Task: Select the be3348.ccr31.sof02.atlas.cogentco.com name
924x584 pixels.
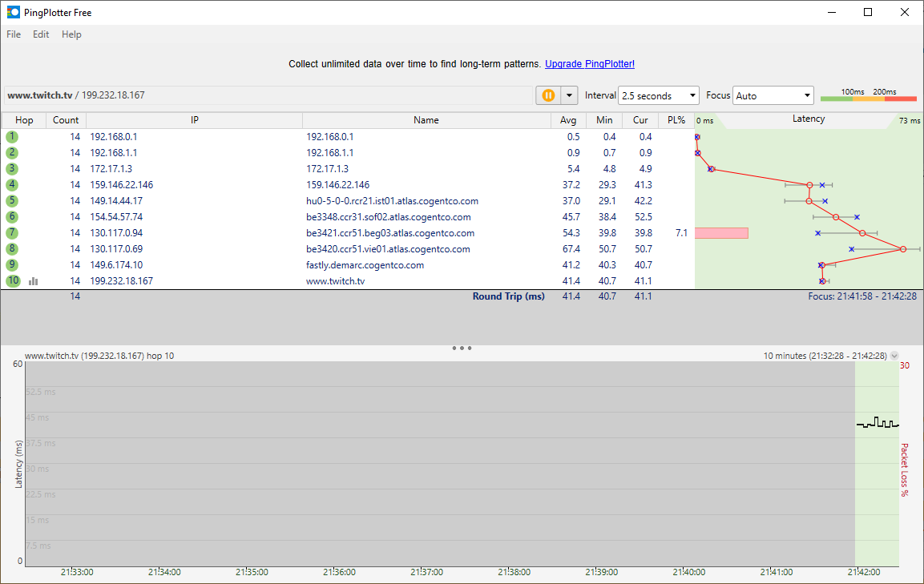Action: pos(389,217)
